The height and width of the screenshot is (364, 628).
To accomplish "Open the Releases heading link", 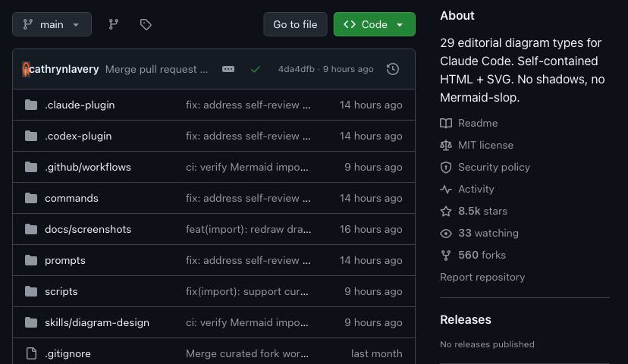I will click(x=466, y=319).
